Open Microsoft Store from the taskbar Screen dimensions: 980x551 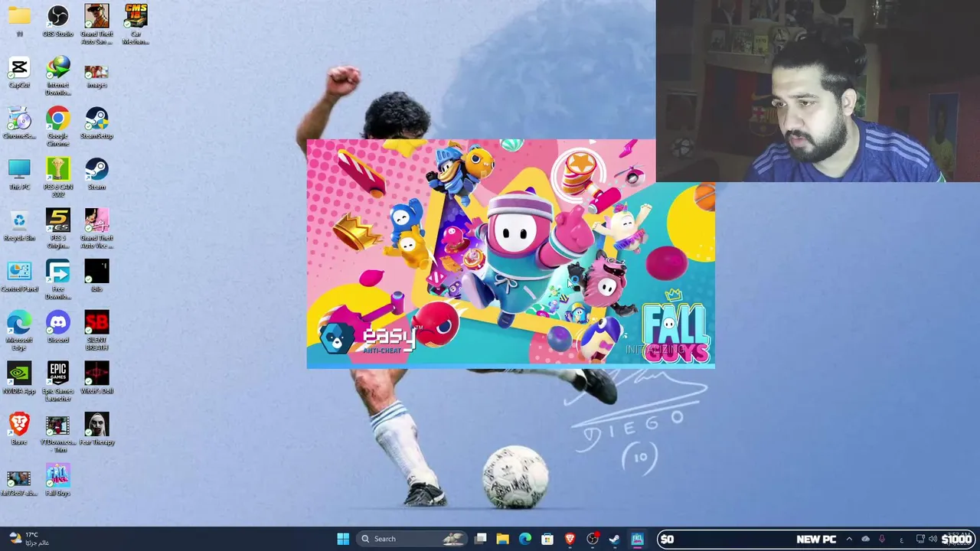tap(547, 539)
